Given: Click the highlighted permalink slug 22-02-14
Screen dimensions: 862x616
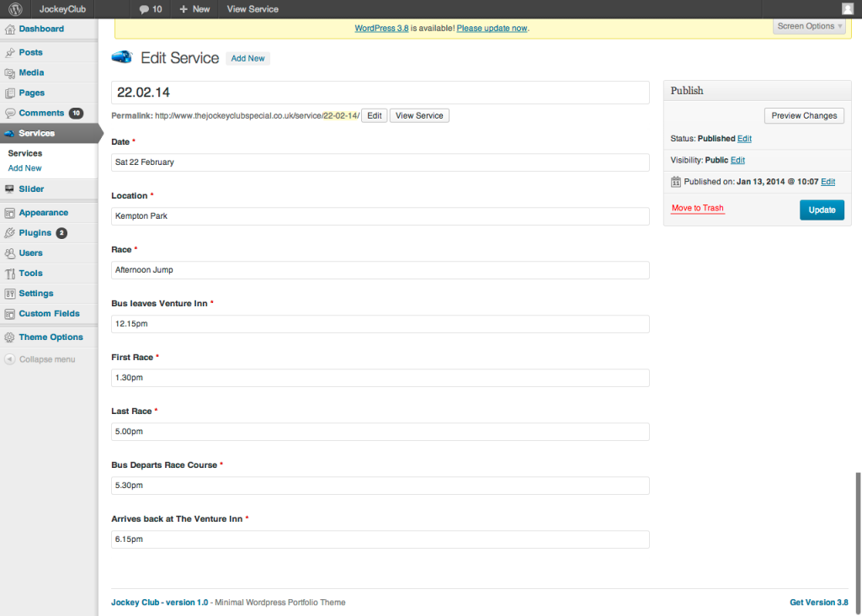Looking at the screenshot, I should pos(341,116).
